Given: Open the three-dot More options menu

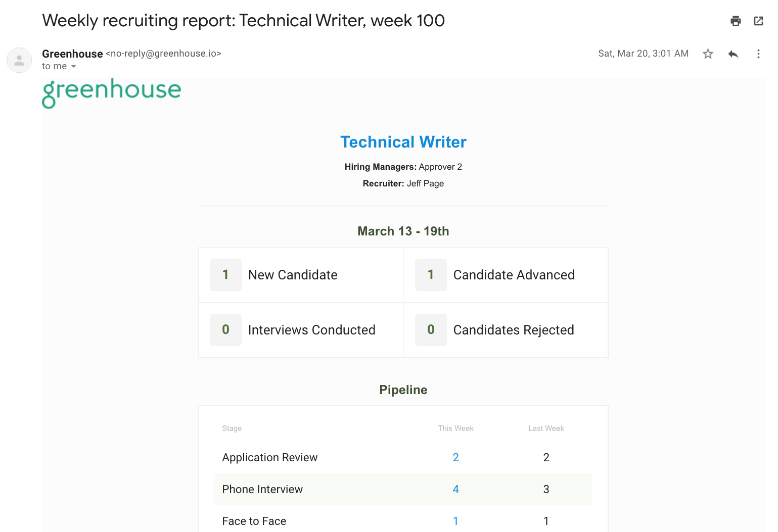Looking at the screenshot, I should (758, 54).
